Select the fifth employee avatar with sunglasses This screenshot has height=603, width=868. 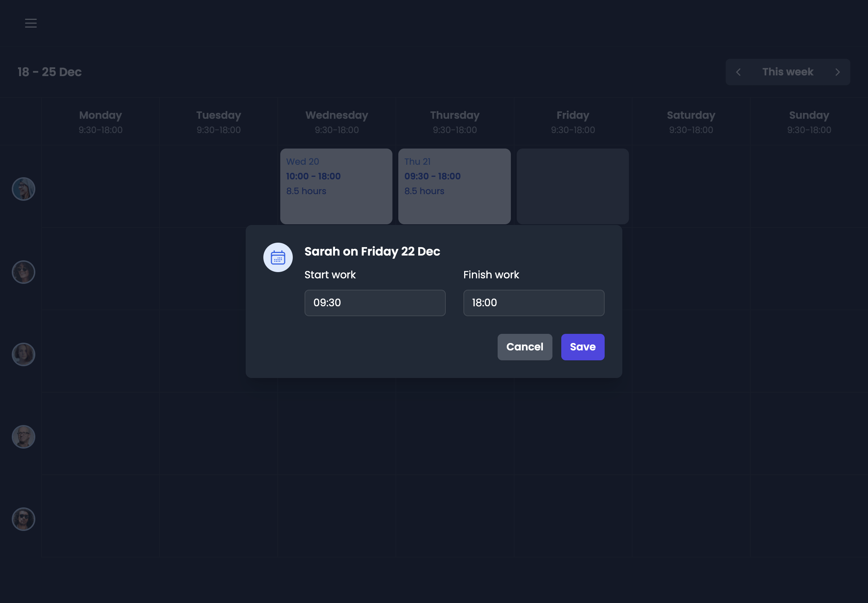tap(24, 519)
